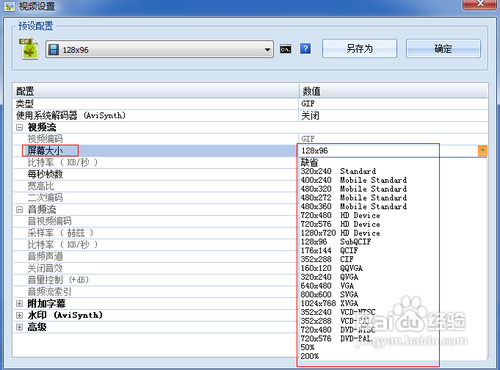
Task: Select the 每秒帧数 row
Action: (155, 174)
